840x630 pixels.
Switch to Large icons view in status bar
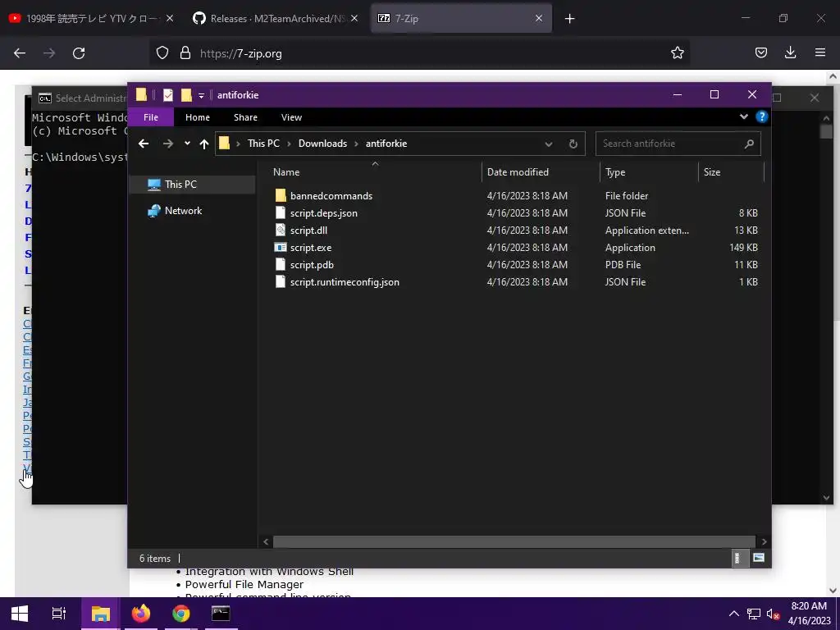coord(758,558)
